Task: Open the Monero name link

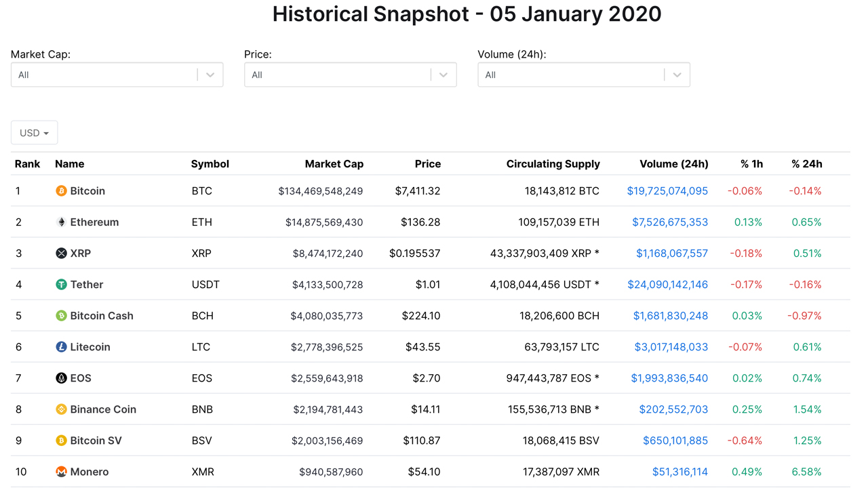Action: pyautogui.click(x=90, y=472)
